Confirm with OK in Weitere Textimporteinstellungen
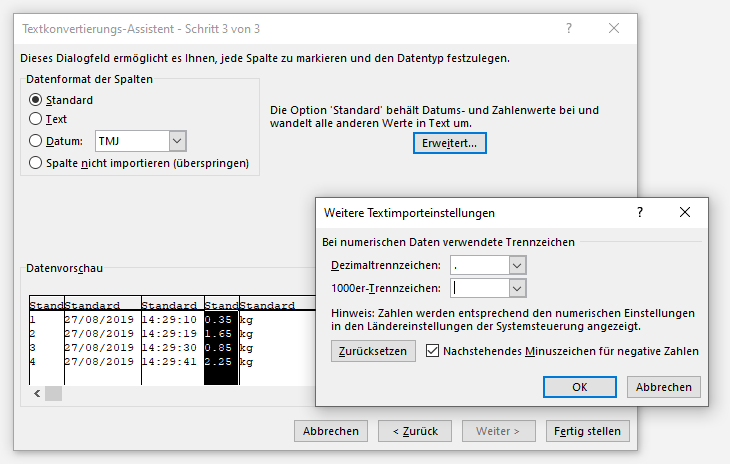730x464 pixels. click(580, 387)
